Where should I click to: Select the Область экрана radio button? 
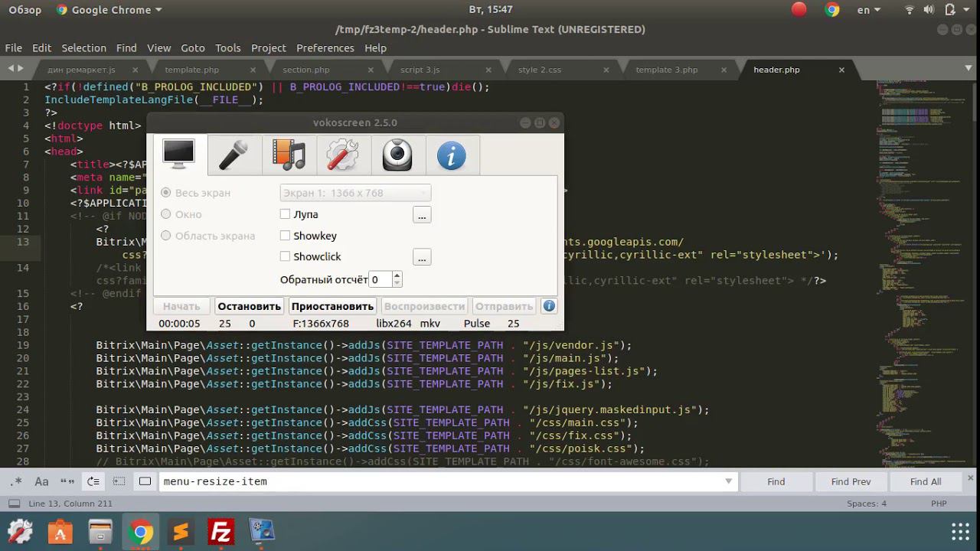[x=165, y=236]
